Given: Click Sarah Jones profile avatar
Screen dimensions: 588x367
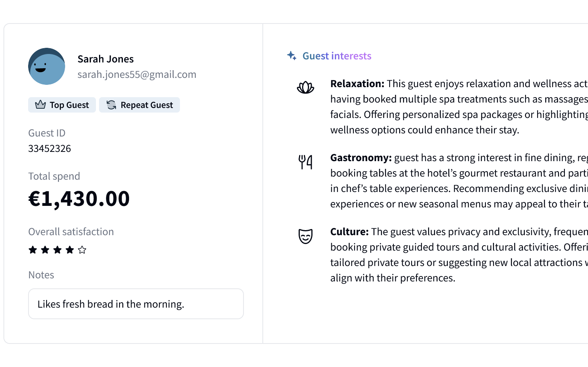Looking at the screenshot, I should coord(47,66).
